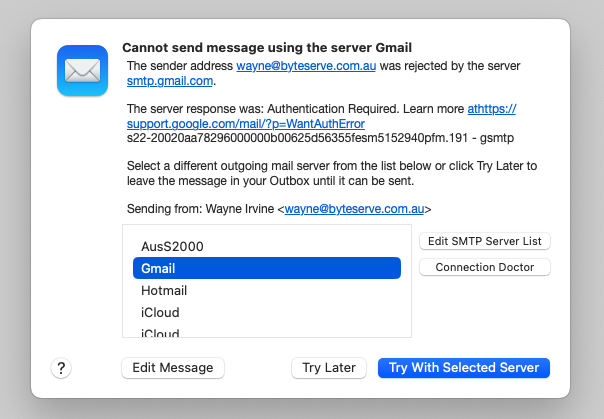Click wayne@byteserve.com.au link in rejection sentence
604x419 pixels.
[306, 66]
